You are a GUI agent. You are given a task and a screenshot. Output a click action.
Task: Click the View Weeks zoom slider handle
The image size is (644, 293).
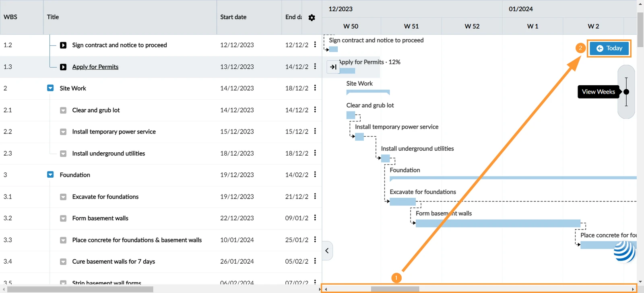coord(626,92)
